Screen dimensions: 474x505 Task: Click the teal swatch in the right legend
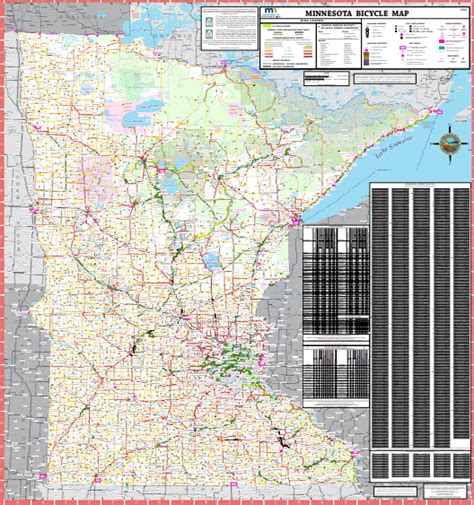pos(442,48)
